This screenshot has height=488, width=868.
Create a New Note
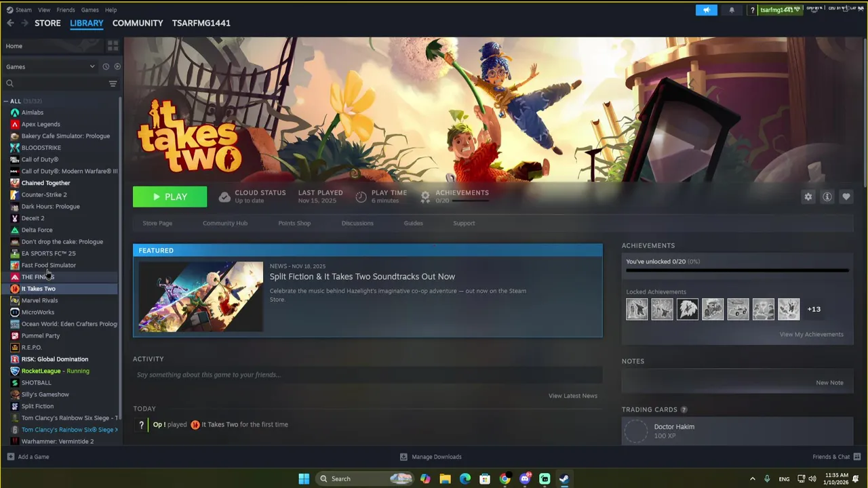tap(829, 382)
